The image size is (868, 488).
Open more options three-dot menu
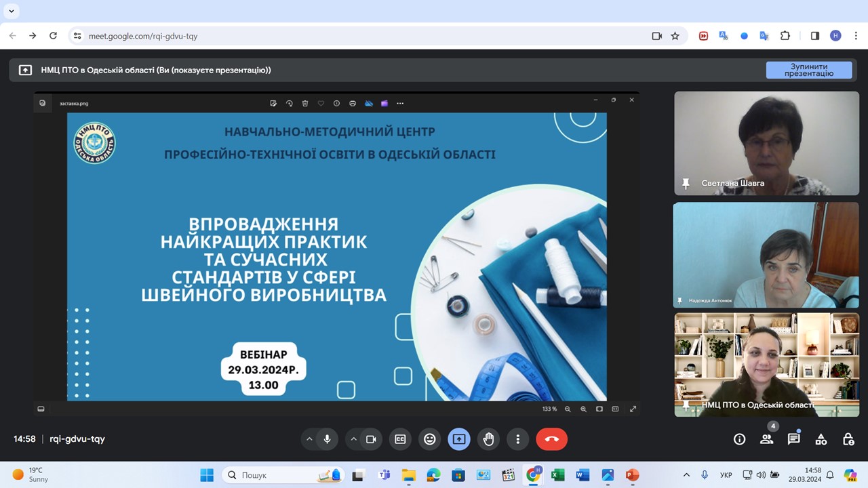(517, 439)
